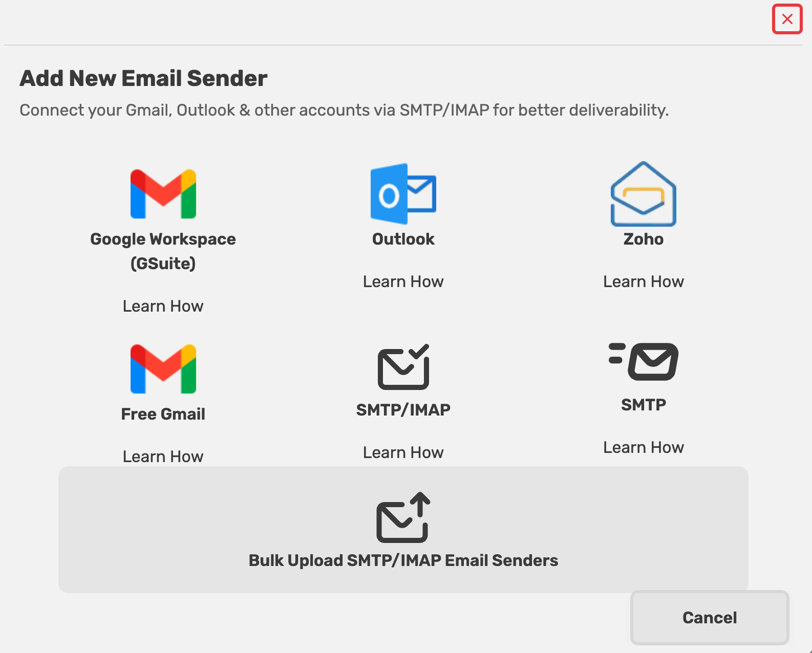The image size is (812, 653).
Task: Open the Learn How link below the SMTP label
Action: coord(644,448)
